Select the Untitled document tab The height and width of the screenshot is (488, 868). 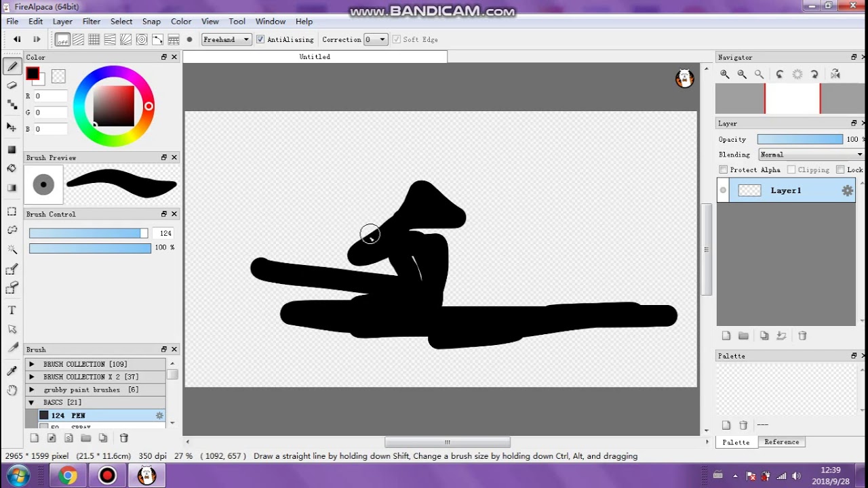(315, 57)
